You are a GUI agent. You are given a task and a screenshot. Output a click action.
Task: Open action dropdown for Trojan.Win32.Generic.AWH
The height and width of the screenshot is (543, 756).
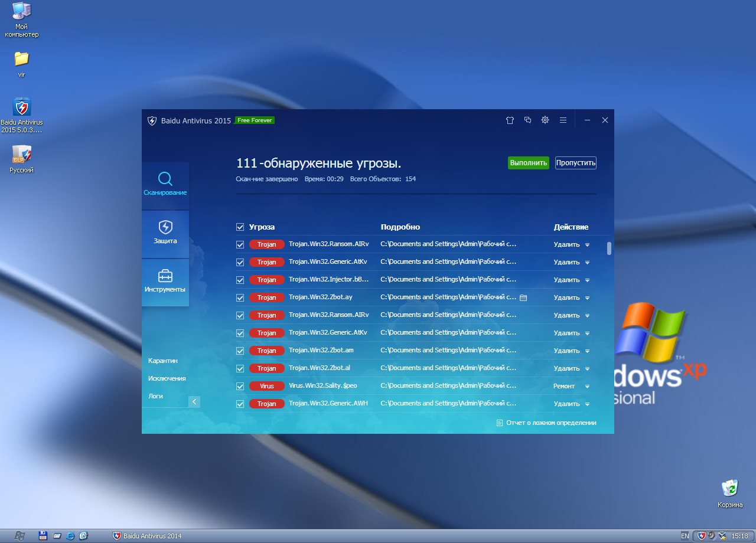click(x=587, y=404)
